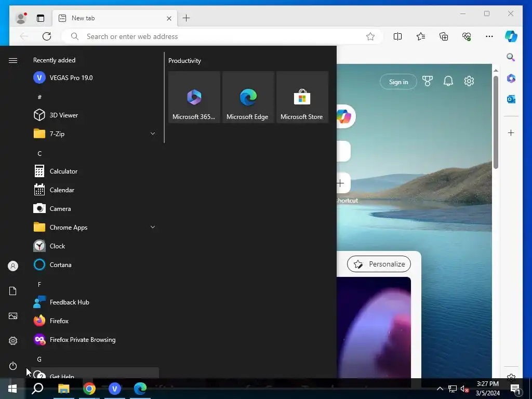Expand the Start menu hamburger button
This screenshot has width=532, height=399.
[x=13, y=60]
